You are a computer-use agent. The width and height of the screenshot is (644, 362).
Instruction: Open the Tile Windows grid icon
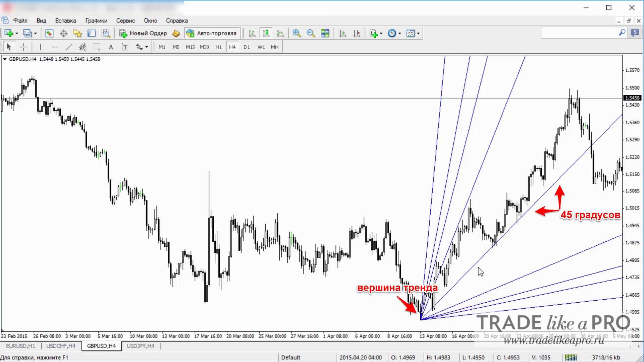325,33
